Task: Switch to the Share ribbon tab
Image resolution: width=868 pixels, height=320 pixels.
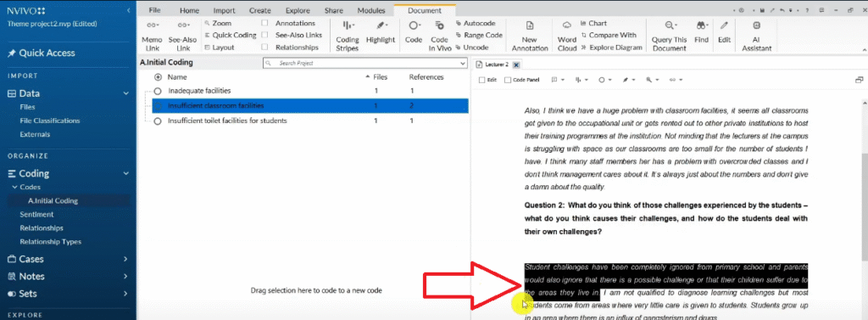Action: (x=334, y=10)
